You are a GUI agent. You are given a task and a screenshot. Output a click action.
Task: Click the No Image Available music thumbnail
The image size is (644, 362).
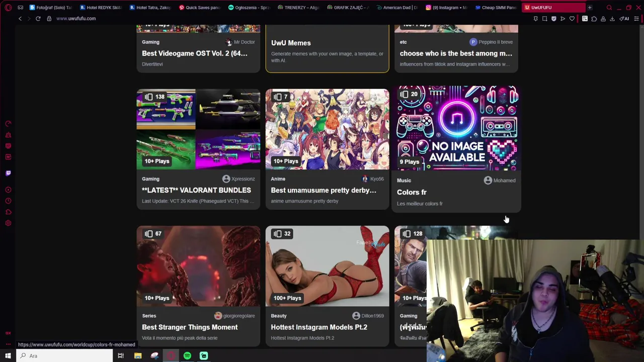click(456, 128)
